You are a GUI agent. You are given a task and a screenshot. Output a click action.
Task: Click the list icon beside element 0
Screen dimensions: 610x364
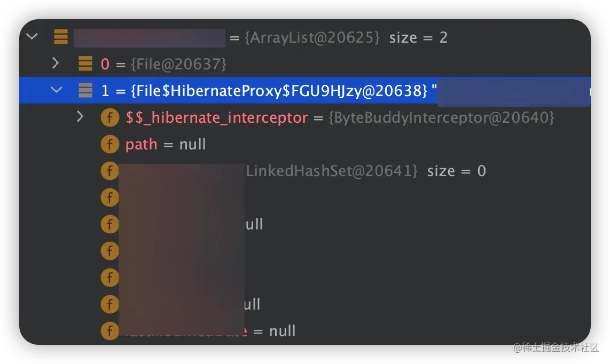[x=85, y=64]
